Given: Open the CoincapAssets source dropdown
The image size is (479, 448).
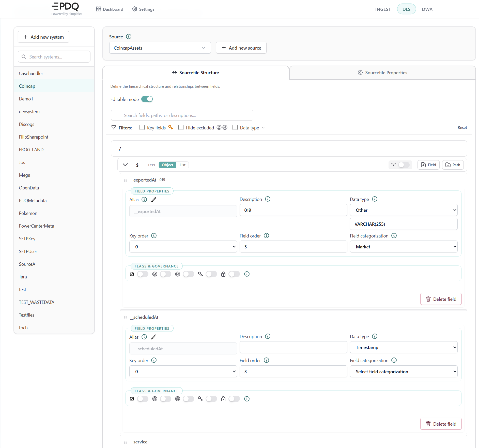Looking at the screenshot, I should (x=160, y=48).
